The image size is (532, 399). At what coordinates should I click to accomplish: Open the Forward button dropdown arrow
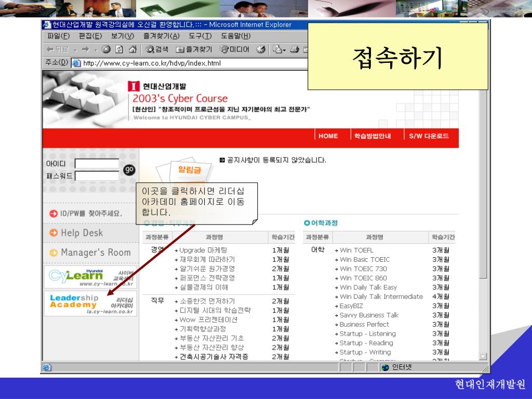pos(96,50)
